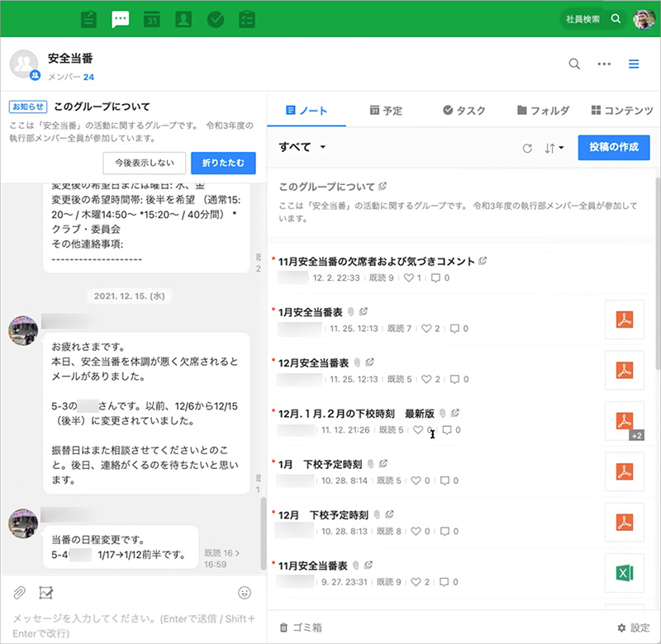Click the refresh icon in notes toolbar

pos(527,148)
